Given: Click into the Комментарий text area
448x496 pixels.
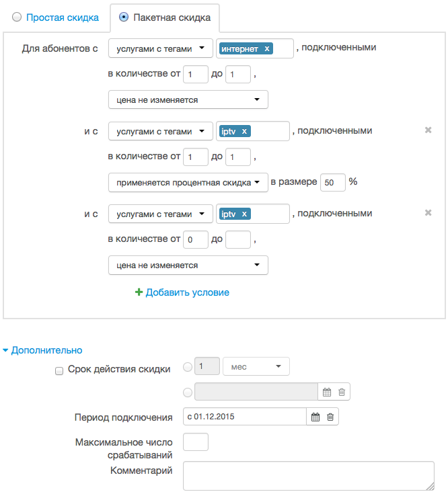Looking at the screenshot, I should [x=308, y=476].
